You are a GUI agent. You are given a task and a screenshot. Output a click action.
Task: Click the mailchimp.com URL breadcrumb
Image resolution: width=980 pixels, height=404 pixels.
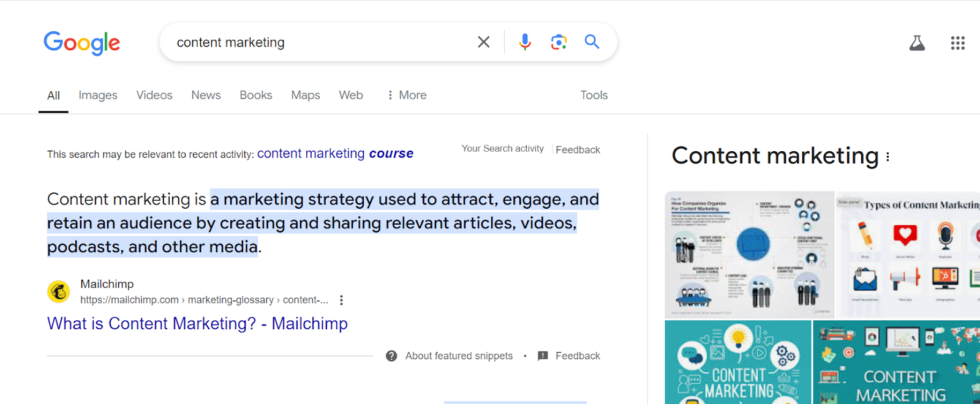pos(204,300)
